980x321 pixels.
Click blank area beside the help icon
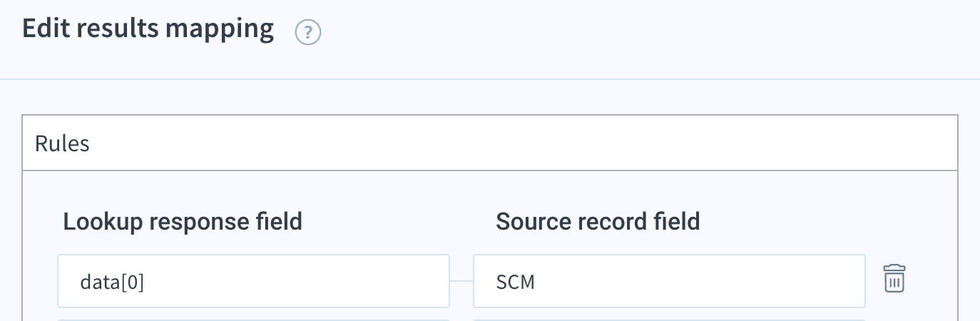coord(642,33)
